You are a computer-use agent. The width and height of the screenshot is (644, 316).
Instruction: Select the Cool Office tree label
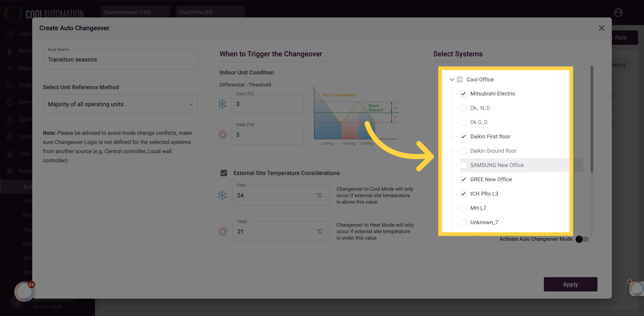pos(480,79)
